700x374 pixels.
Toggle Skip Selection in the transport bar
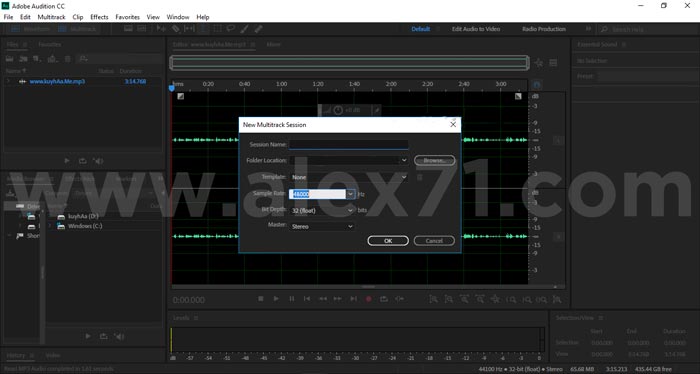(x=400, y=299)
